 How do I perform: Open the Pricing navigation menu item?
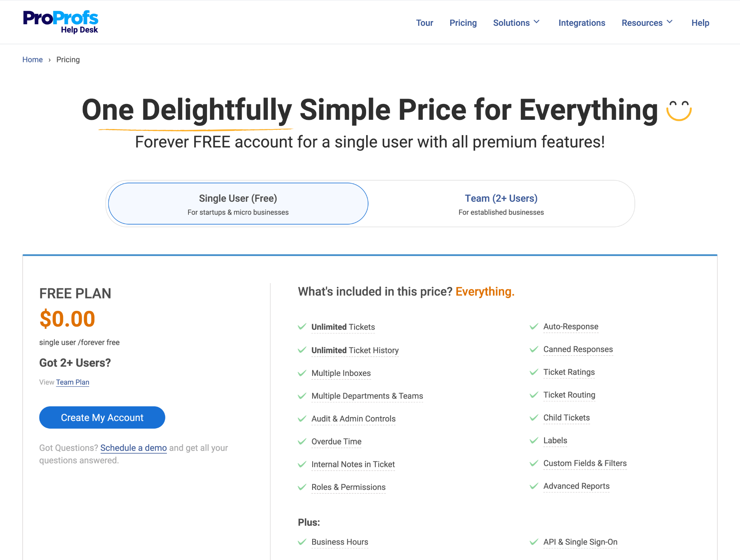463,22
